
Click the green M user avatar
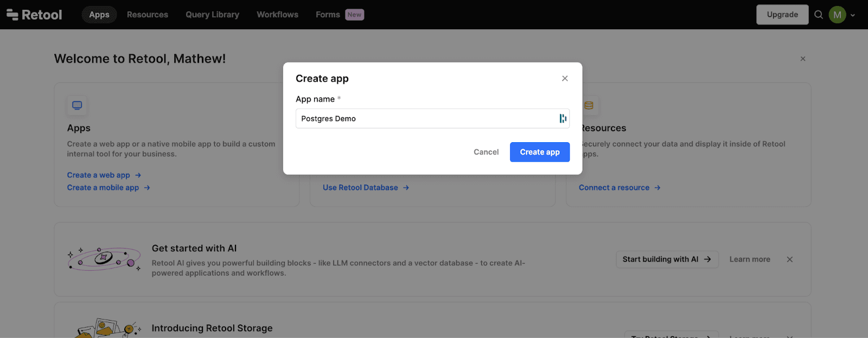click(x=837, y=15)
